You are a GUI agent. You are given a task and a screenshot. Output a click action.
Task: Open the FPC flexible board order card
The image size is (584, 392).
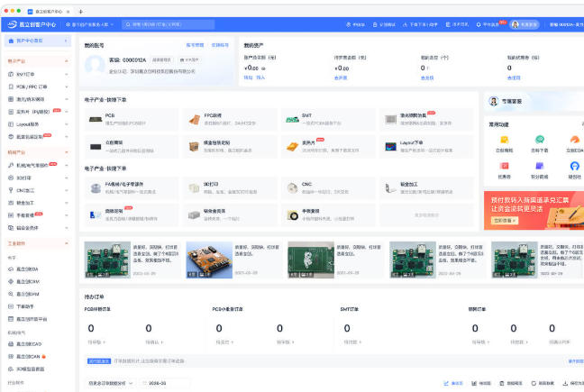230,119
